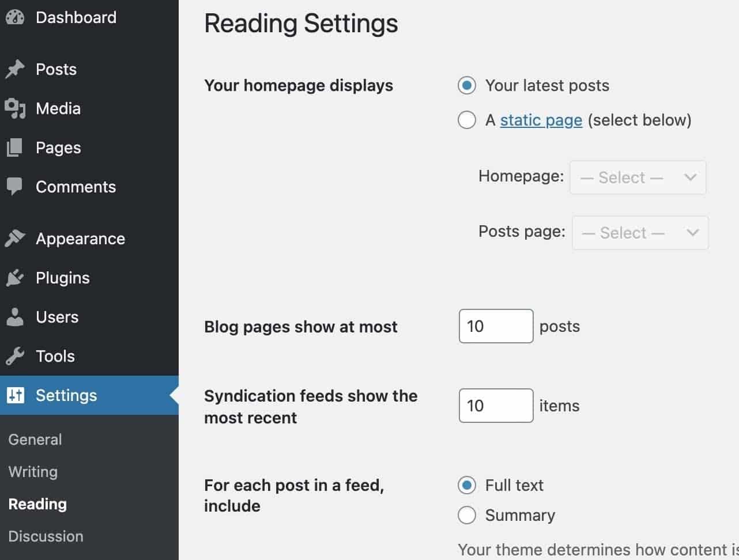The image size is (739, 560).
Task: Open the Users menu item
Action: pyautogui.click(x=89, y=317)
